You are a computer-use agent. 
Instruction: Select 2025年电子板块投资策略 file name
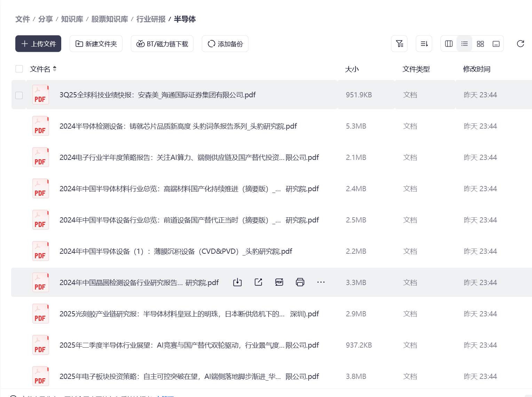coord(189,376)
